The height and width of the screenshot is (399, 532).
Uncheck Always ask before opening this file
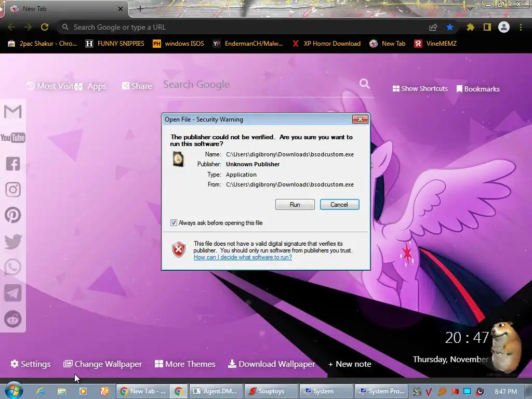click(x=174, y=223)
